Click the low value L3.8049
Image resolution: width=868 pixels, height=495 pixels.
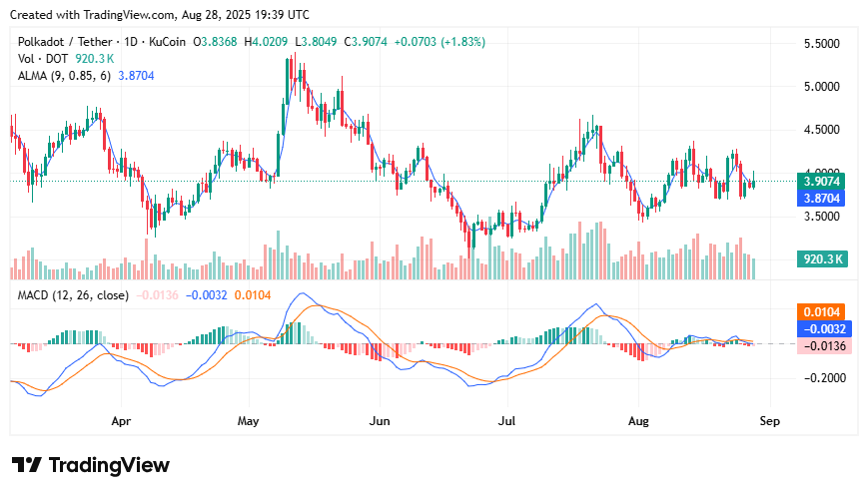coord(316,42)
